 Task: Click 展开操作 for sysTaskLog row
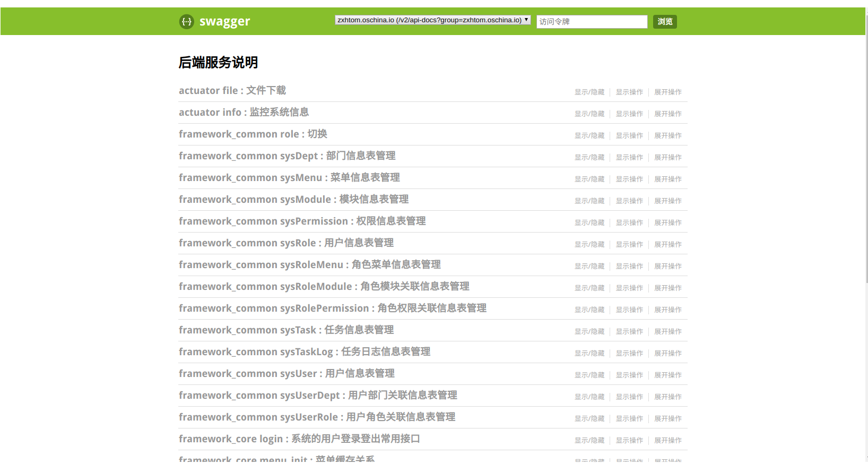click(667, 354)
